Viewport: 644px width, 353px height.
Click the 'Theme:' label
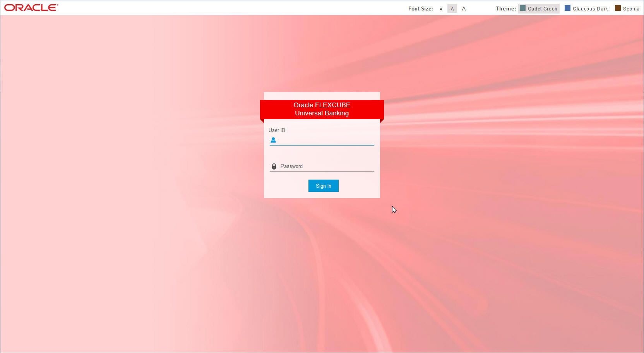point(506,9)
